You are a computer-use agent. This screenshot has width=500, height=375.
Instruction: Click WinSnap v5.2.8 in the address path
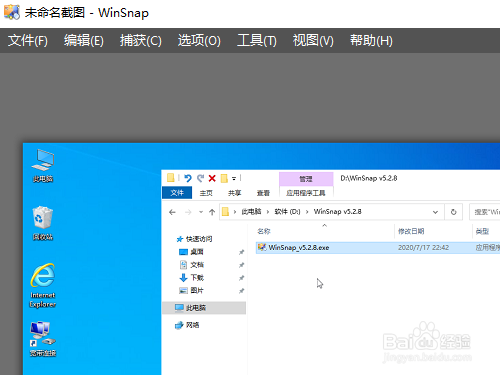(337, 212)
